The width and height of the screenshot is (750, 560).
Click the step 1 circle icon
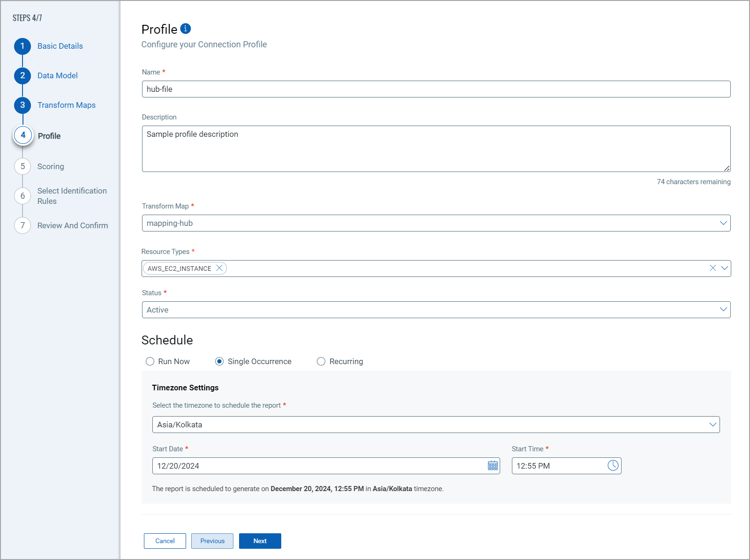(x=22, y=46)
